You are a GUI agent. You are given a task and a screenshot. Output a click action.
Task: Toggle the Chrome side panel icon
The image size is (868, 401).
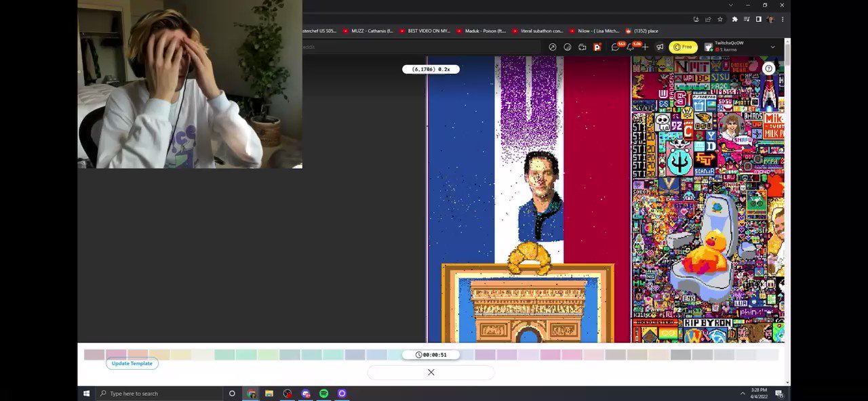pos(758,19)
